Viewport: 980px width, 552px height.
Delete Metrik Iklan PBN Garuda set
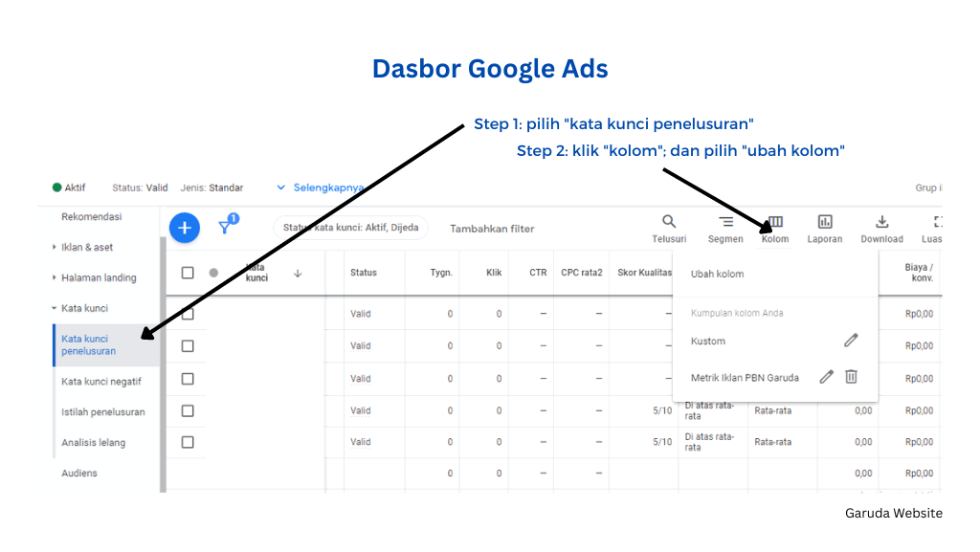pyautogui.click(x=851, y=377)
